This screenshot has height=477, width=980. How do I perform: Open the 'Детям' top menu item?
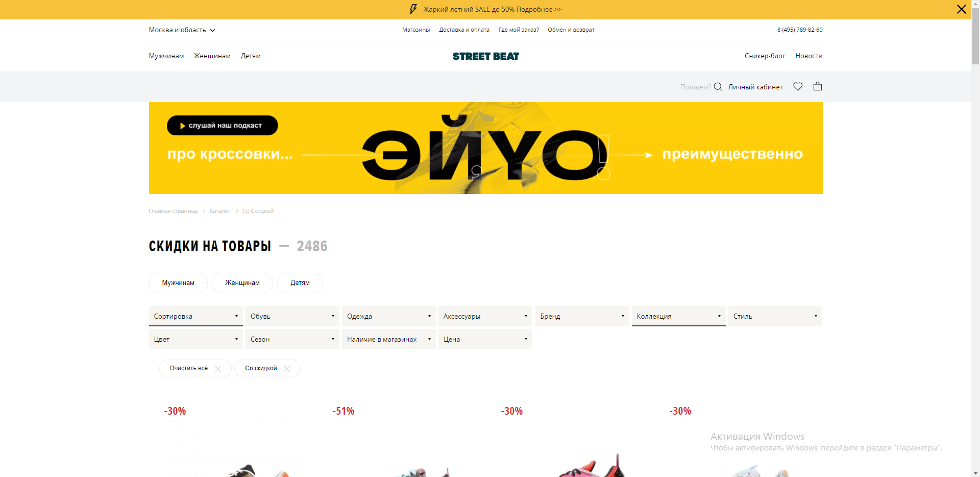[x=251, y=56]
